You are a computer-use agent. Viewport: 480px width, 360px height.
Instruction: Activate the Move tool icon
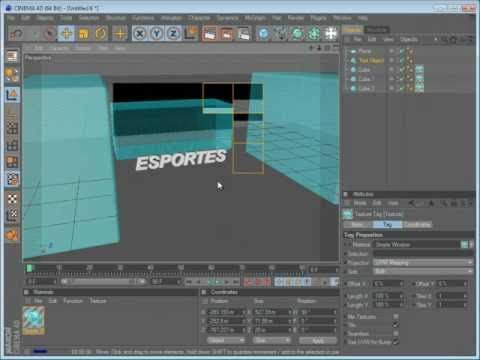pyautogui.click(x=67, y=34)
